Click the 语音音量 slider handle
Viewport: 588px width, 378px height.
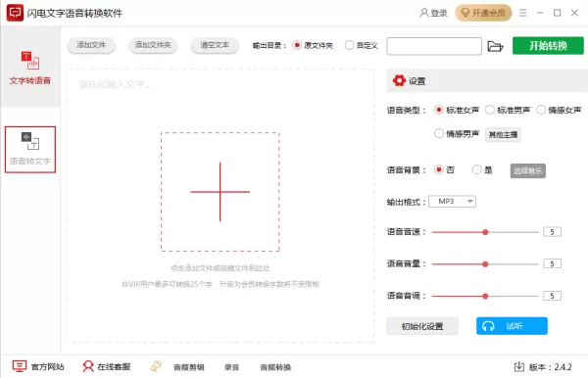click(485, 264)
